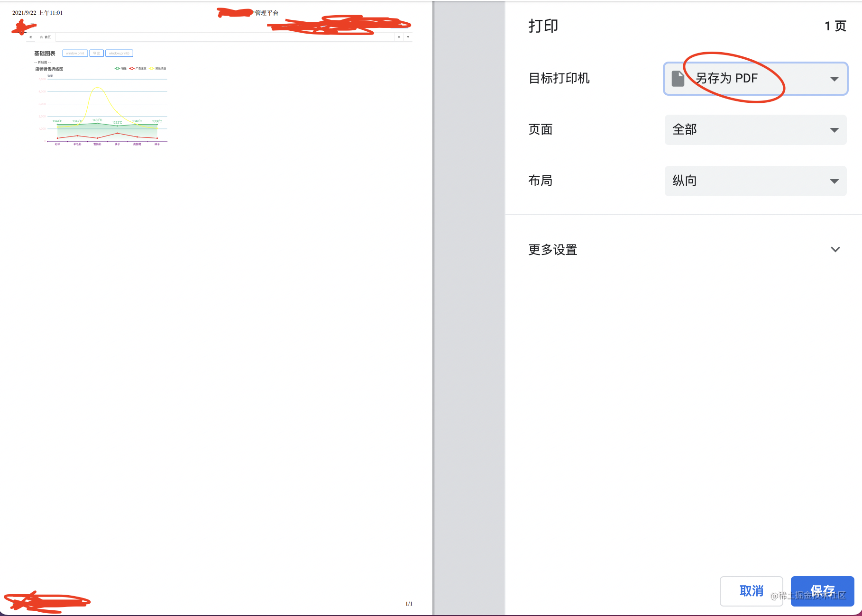Click the yellow curve peak on the chart
The image size is (862, 616).
98,88
